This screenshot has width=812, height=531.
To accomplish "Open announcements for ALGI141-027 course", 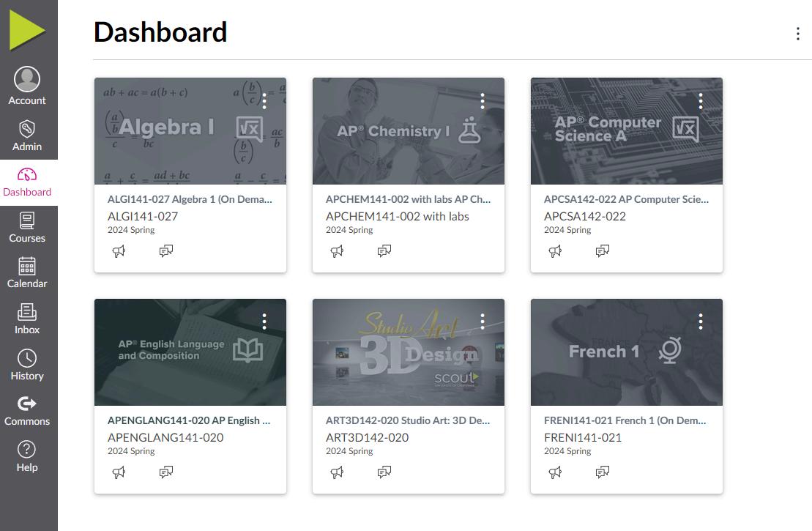I will (x=119, y=251).
